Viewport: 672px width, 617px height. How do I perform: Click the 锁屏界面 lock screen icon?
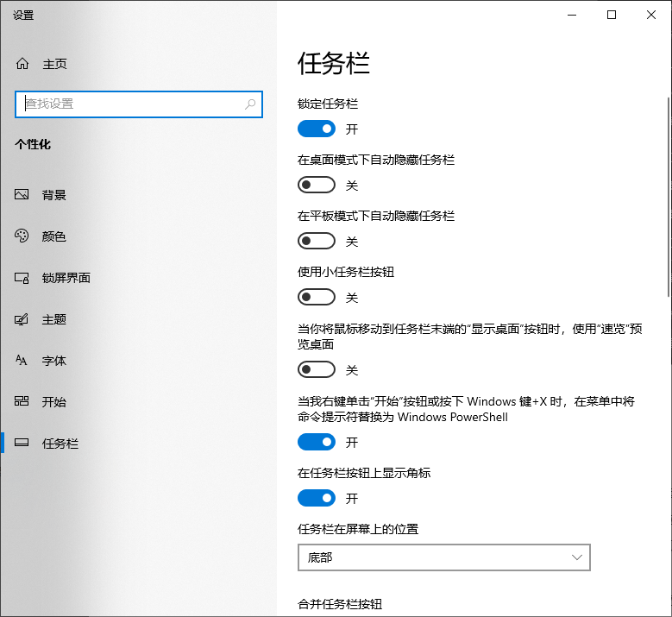coord(22,278)
